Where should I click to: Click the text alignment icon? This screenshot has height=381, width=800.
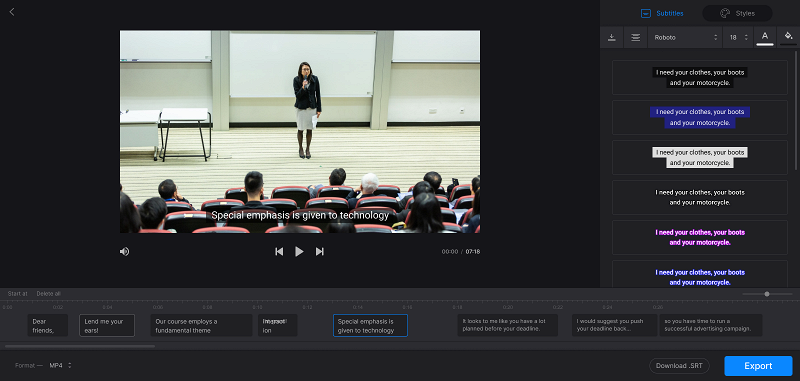636,37
